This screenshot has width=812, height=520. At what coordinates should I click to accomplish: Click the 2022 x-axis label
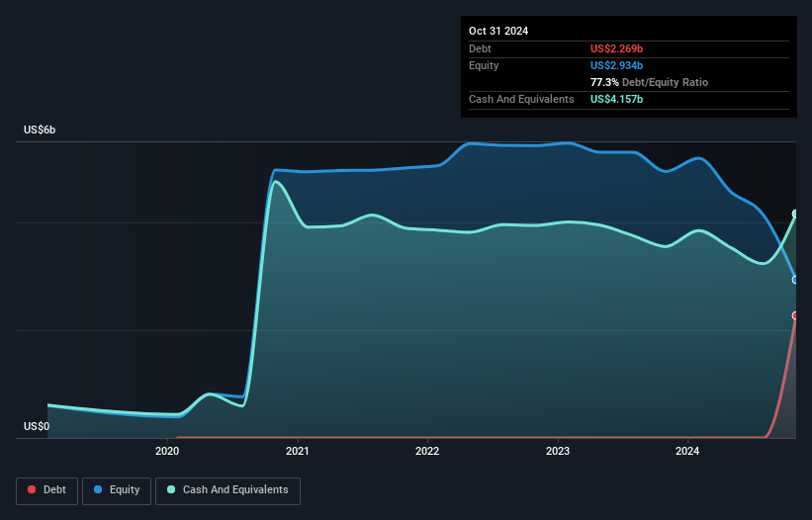tap(427, 451)
